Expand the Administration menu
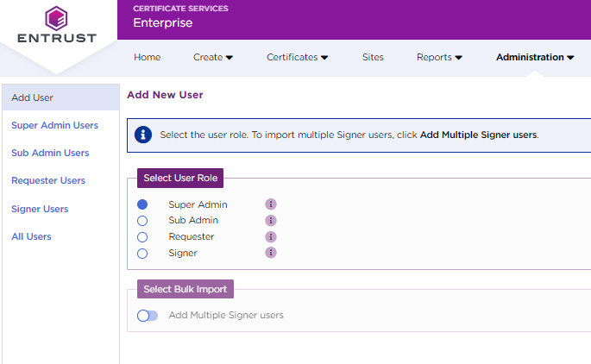 [535, 58]
